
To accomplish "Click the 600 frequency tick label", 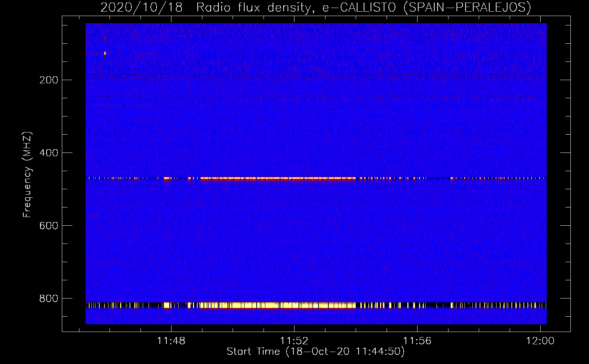I will (x=49, y=226).
